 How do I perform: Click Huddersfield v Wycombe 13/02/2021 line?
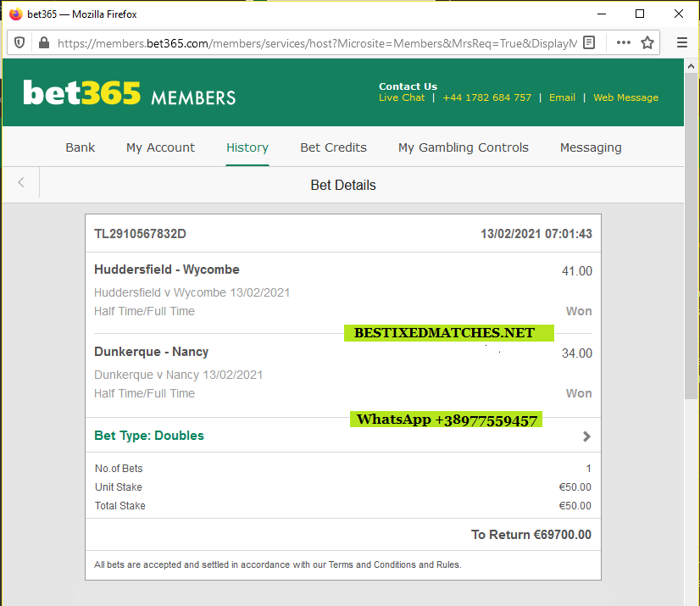click(x=192, y=292)
